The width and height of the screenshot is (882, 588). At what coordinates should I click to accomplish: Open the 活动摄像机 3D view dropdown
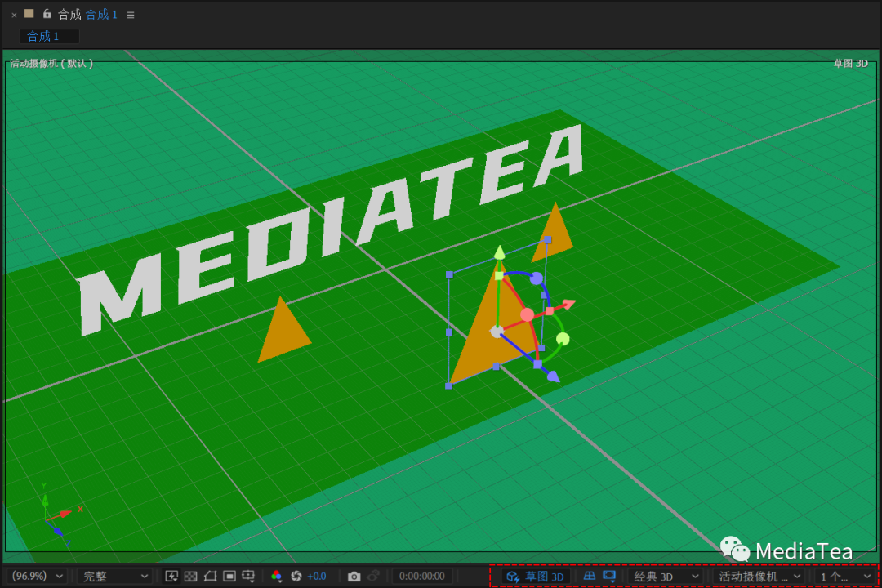759,577
